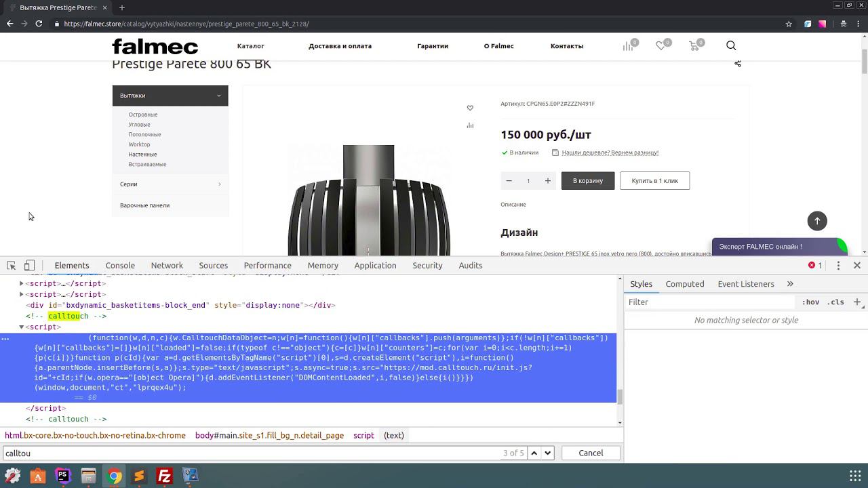This screenshot has height=488, width=868.
Task: Open the Chrome three-dot menu
Action: [x=859, y=24]
